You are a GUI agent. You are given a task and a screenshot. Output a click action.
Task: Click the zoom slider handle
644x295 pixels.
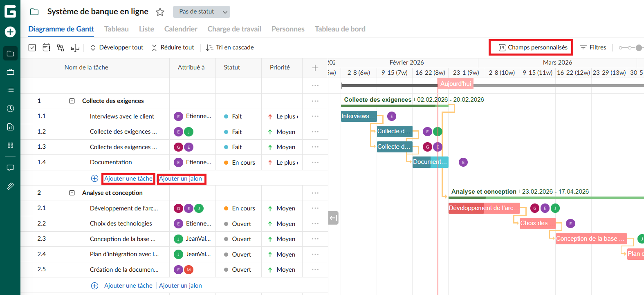click(x=639, y=48)
